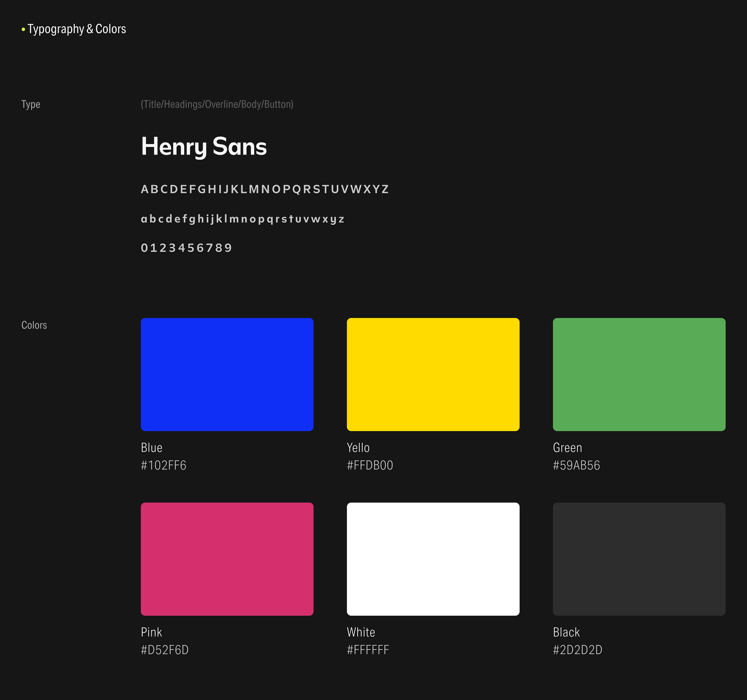The image size is (747, 700).
Task: Click the green color swatch
Action: point(639,374)
